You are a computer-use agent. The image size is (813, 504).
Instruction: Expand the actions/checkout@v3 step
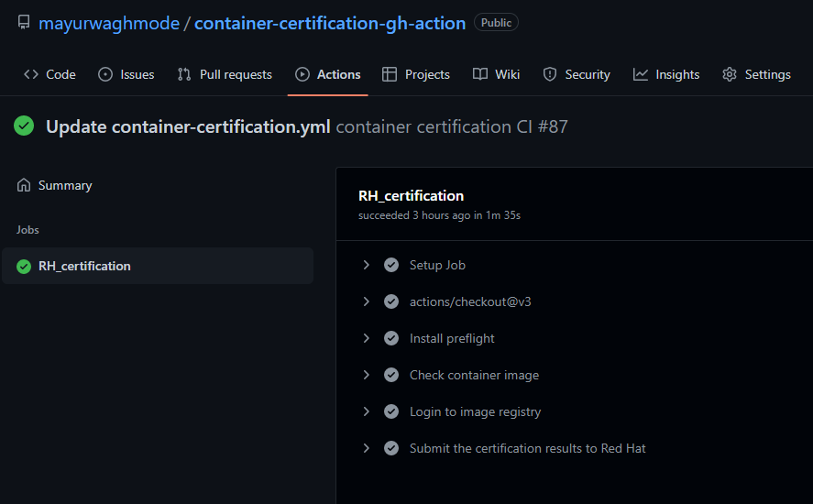[x=366, y=301]
